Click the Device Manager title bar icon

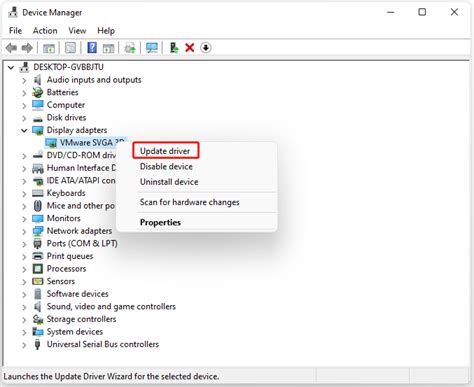tap(13, 12)
